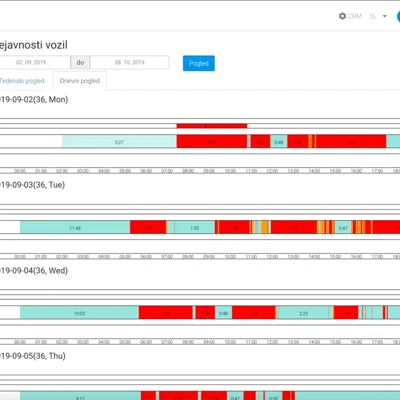Select the teal 11:48 segment on Tuesday
The image size is (400, 400).
pos(75,227)
